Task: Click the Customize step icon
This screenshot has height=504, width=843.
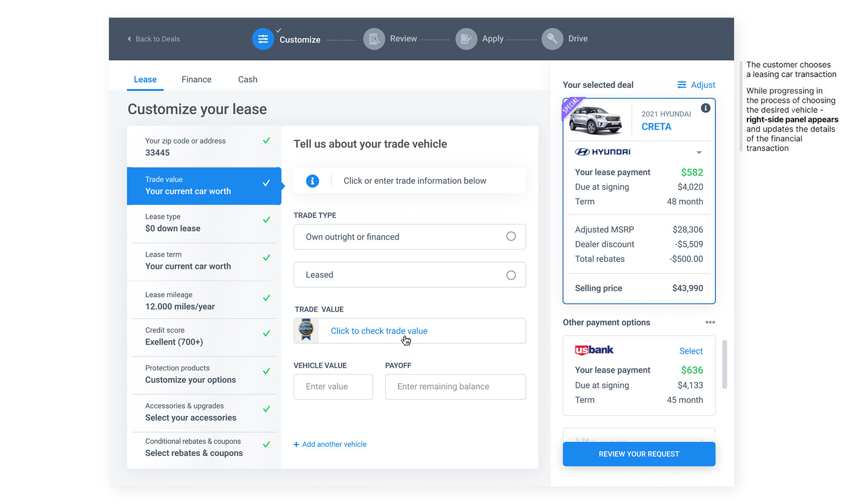Action: [263, 39]
